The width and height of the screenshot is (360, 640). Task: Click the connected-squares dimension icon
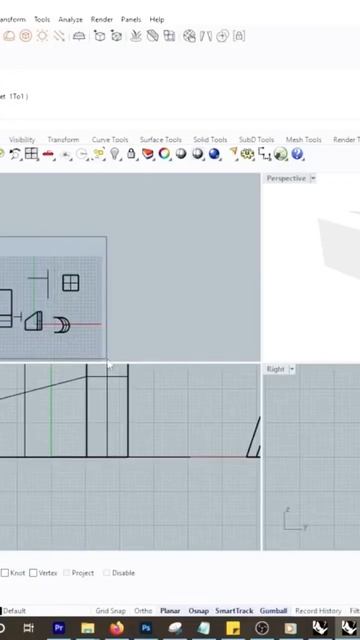click(x=264, y=154)
